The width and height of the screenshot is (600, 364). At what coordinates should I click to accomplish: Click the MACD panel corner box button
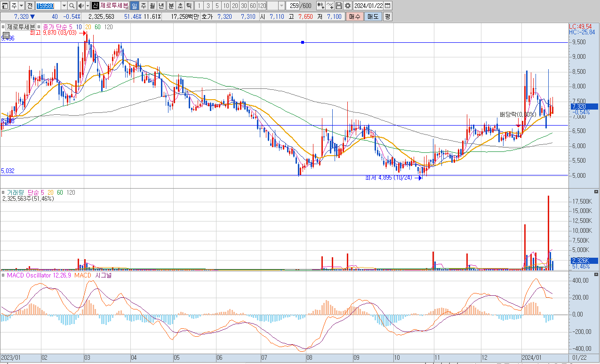point(597,275)
